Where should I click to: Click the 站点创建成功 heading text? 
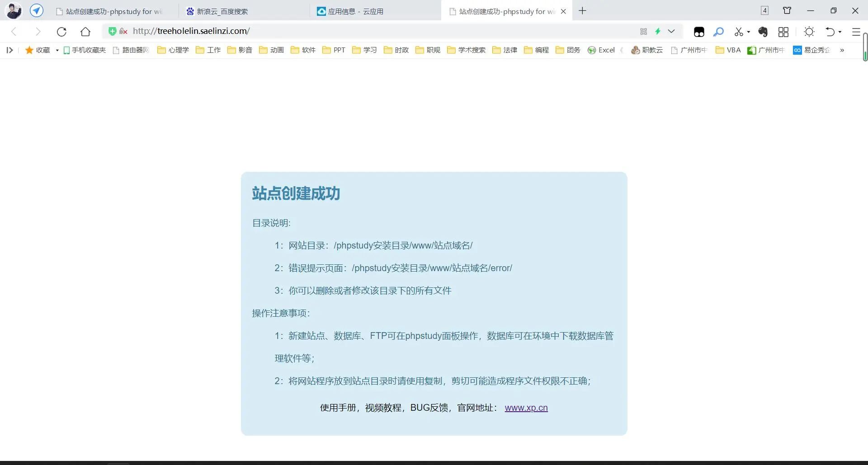pyautogui.click(x=296, y=193)
